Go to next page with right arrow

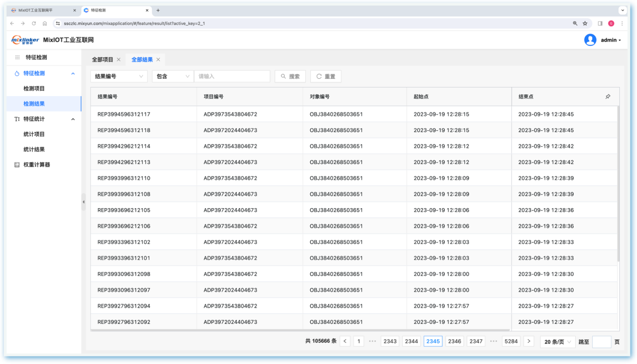click(x=528, y=341)
